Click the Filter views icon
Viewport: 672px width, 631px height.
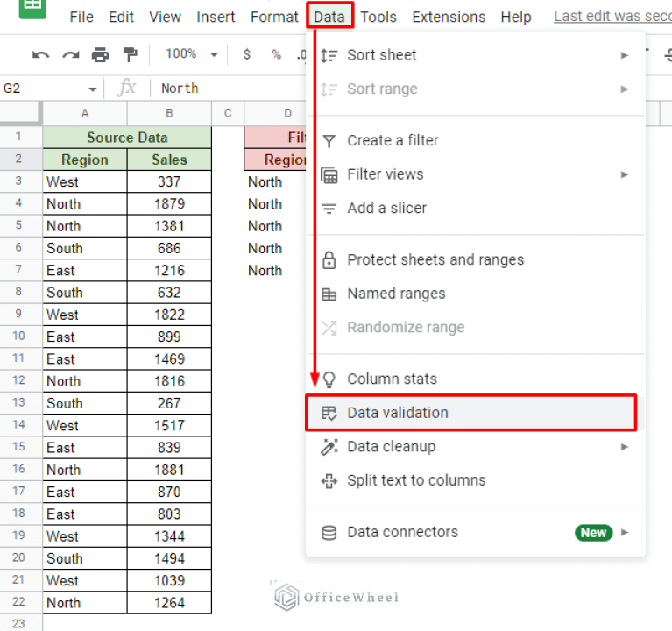coord(329,174)
